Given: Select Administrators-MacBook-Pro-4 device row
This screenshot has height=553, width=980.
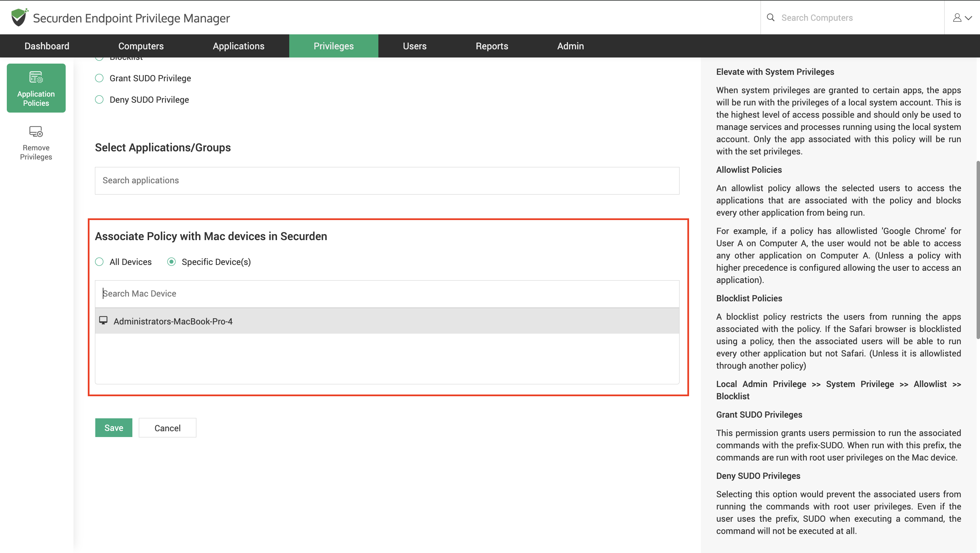Looking at the screenshot, I should pos(387,321).
